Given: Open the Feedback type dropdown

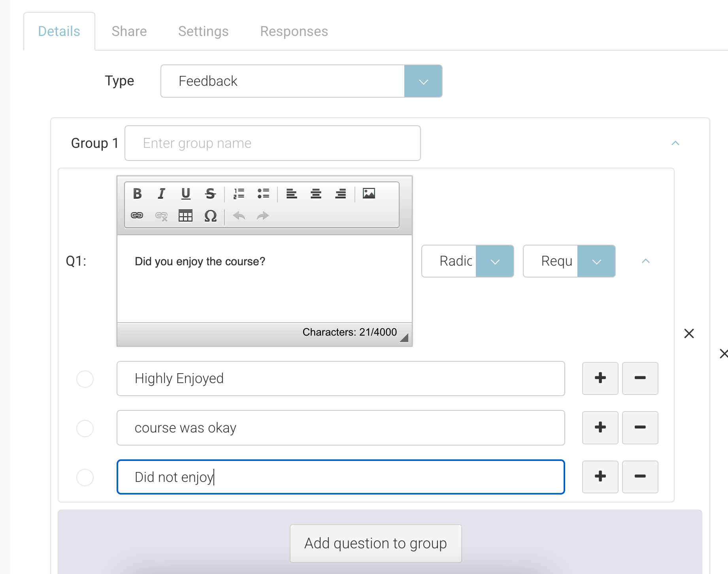Looking at the screenshot, I should coord(423,81).
